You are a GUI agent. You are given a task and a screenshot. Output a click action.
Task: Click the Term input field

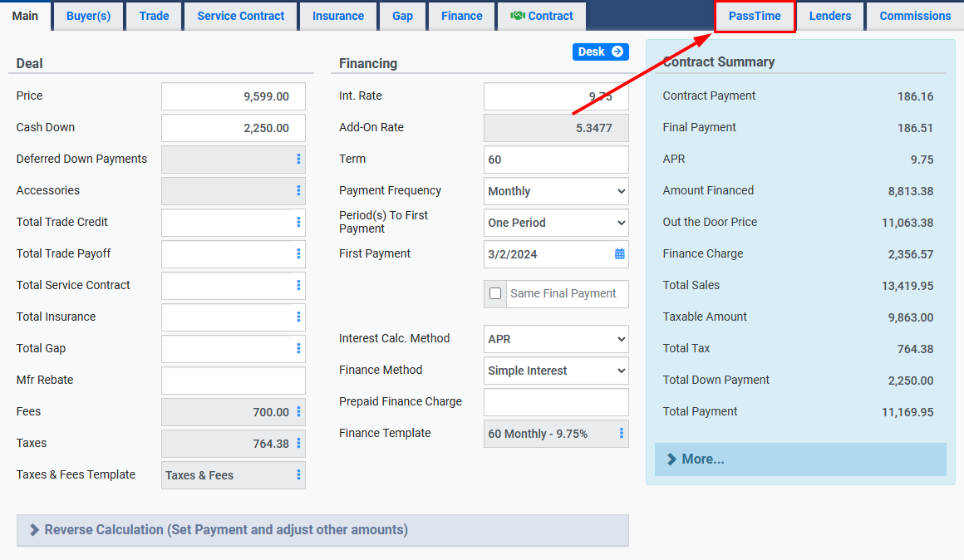556,160
